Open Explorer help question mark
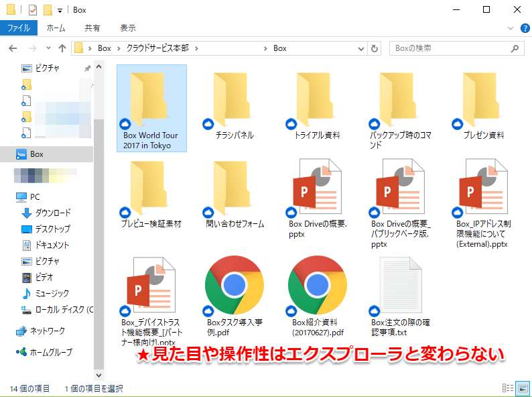This screenshot has width=532, height=397. (x=525, y=28)
